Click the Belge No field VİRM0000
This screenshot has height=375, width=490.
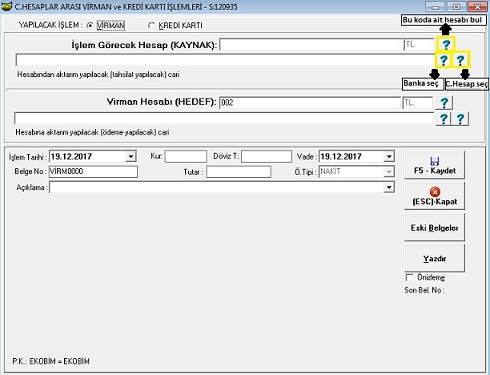[93, 172]
